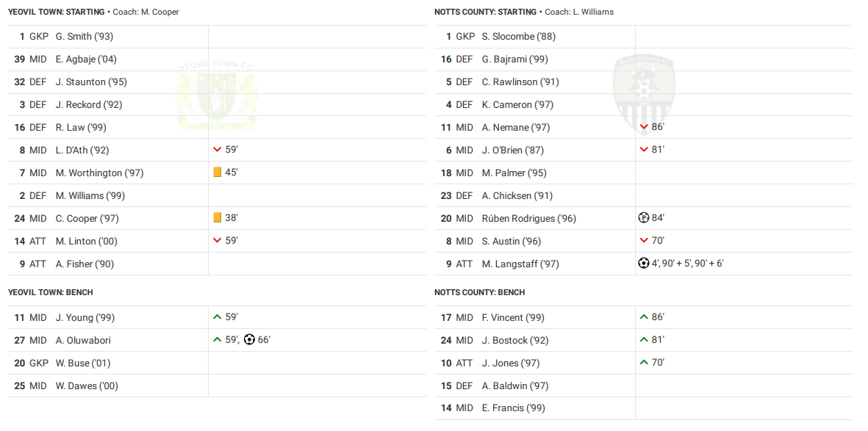This screenshot has height=431, width=868.
Task: Click C. Cooper's yellow card icon
Action: [x=217, y=218]
